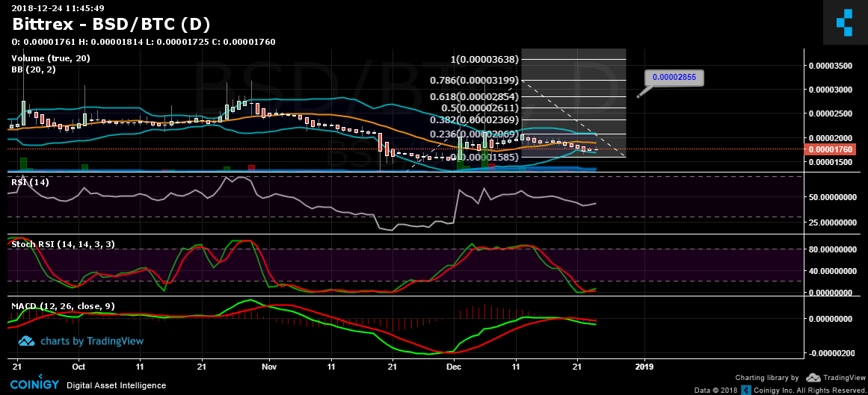Click the 'Bittrex - BSD/BTC (D)' chart title
The image size is (868, 395).
[x=111, y=24]
